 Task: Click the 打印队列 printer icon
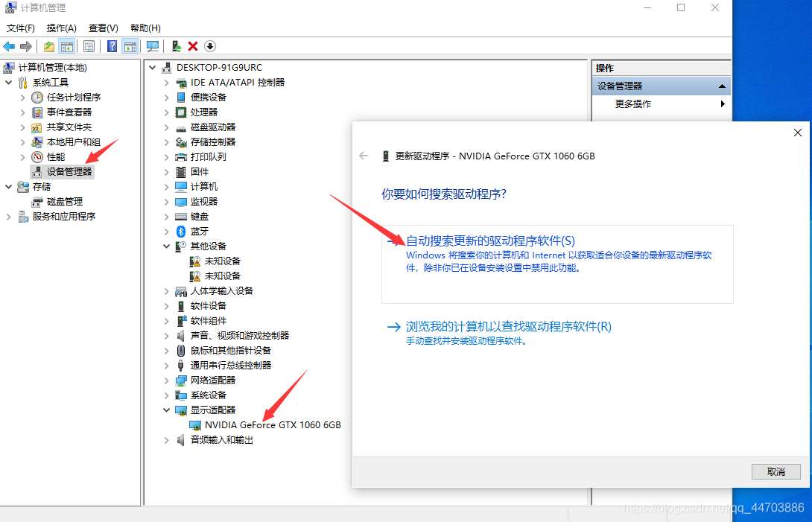pyautogui.click(x=181, y=157)
